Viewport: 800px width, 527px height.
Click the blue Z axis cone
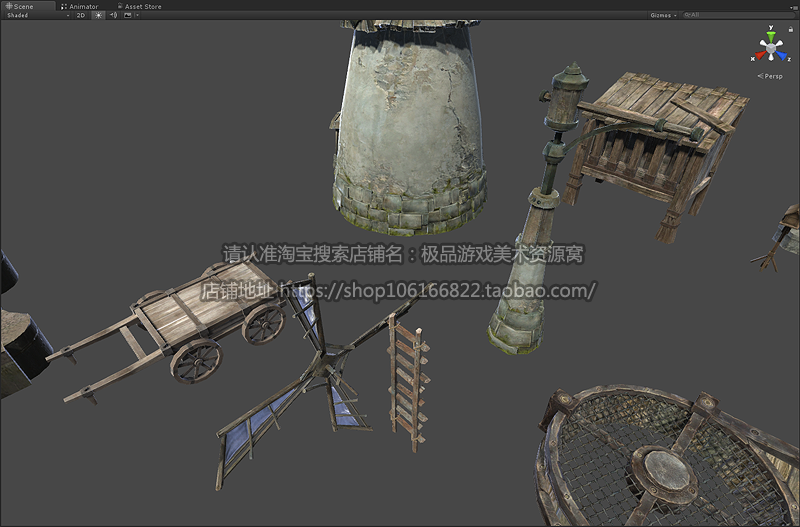click(x=782, y=55)
